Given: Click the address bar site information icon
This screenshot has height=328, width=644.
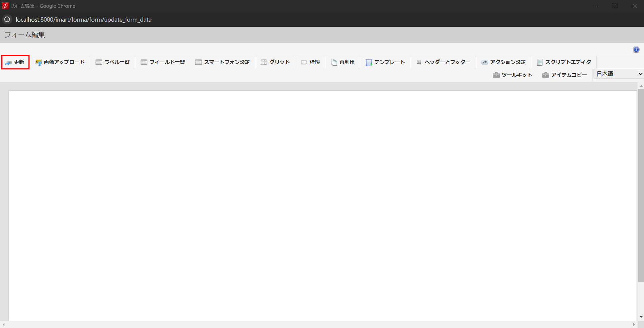Looking at the screenshot, I should pyautogui.click(x=7, y=19).
